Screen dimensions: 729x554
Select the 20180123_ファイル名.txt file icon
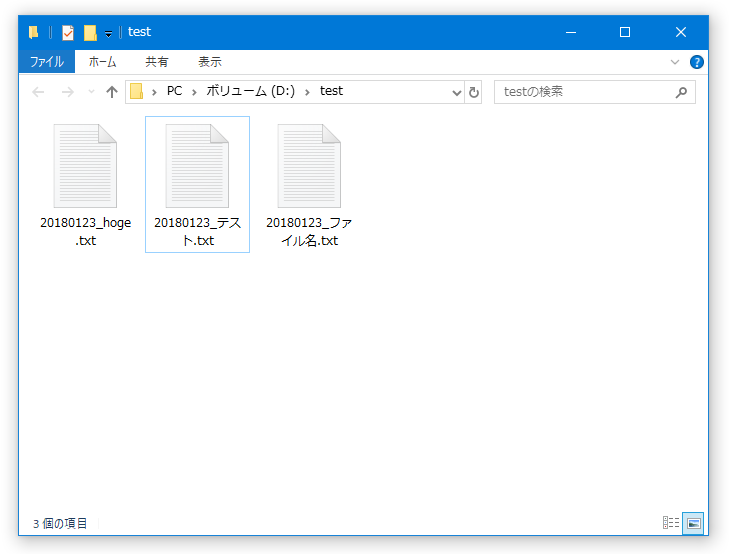click(309, 166)
